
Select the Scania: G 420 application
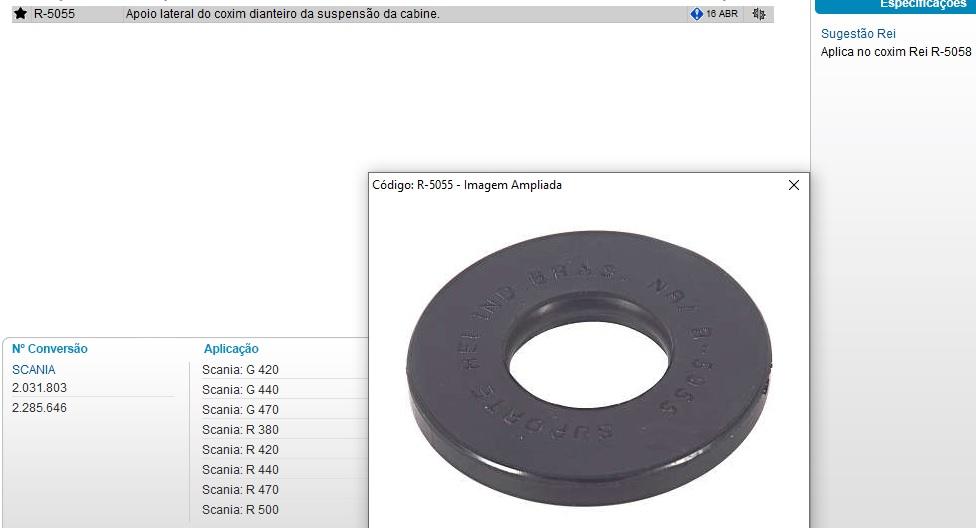point(240,370)
